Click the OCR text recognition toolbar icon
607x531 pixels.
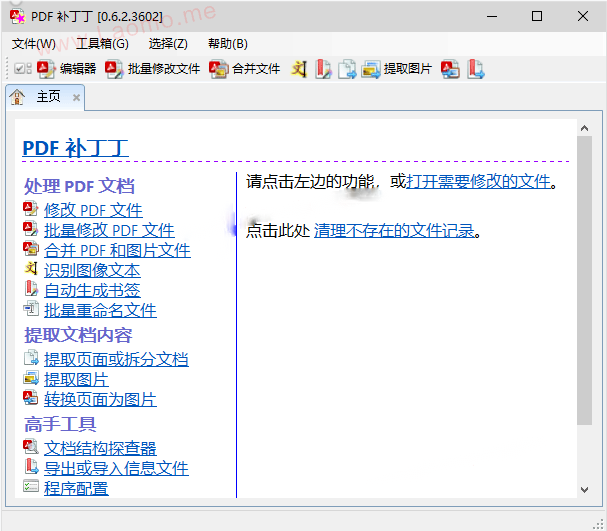299,69
